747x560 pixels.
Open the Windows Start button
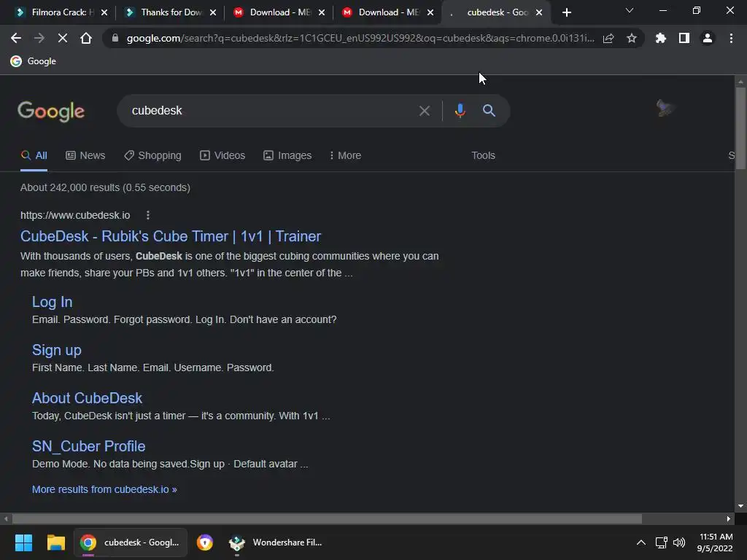[x=23, y=542]
